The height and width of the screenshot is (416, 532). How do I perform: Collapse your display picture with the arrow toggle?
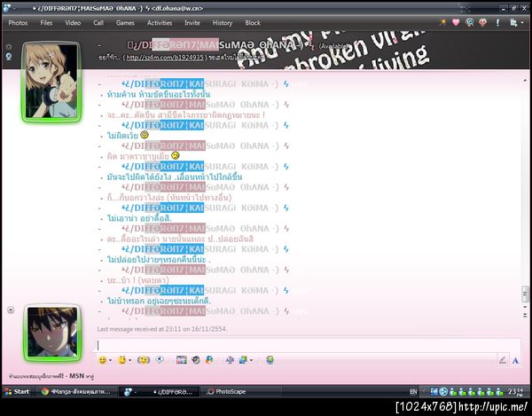pos(11,310)
